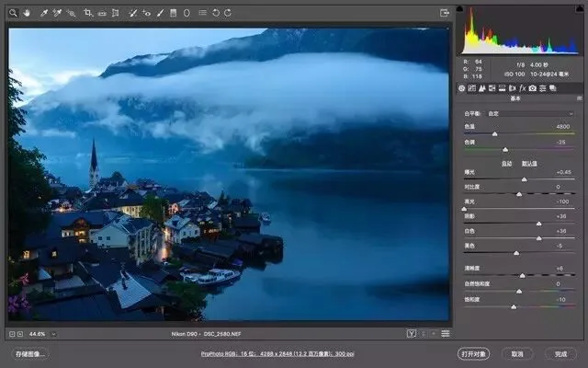588x368 pixels.
Task: Select the Red Eye Removal tool
Action: [x=147, y=13]
